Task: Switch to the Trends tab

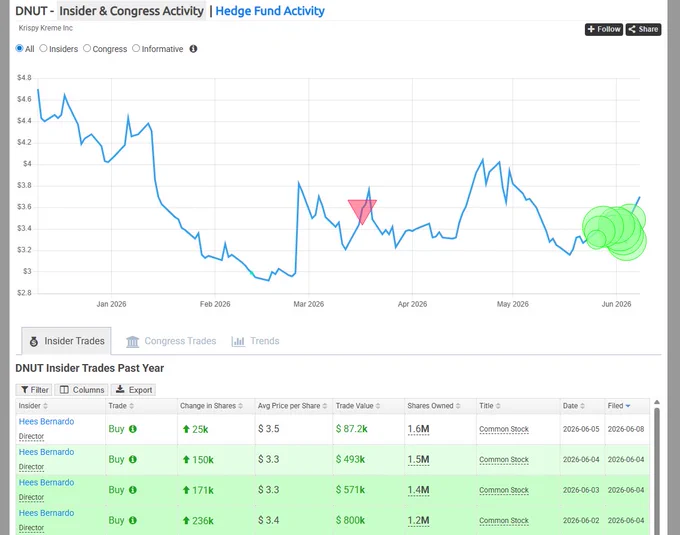Action: [x=255, y=341]
